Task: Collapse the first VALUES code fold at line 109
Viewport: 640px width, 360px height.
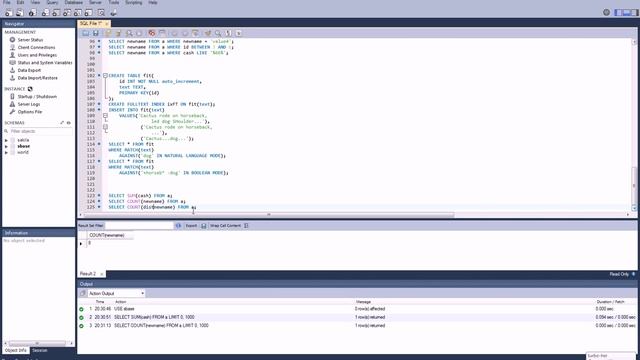Action: 105,116
